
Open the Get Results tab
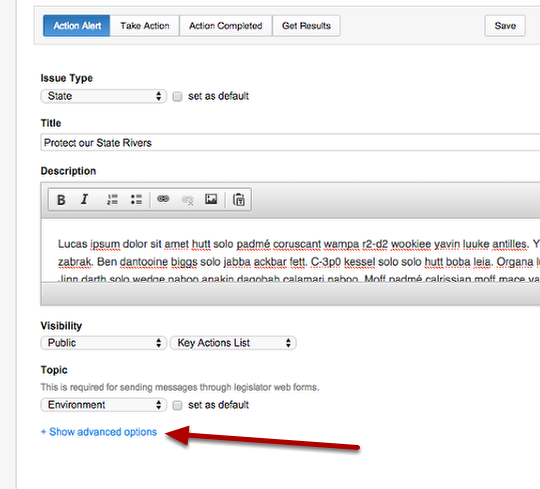[x=306, y=26]
